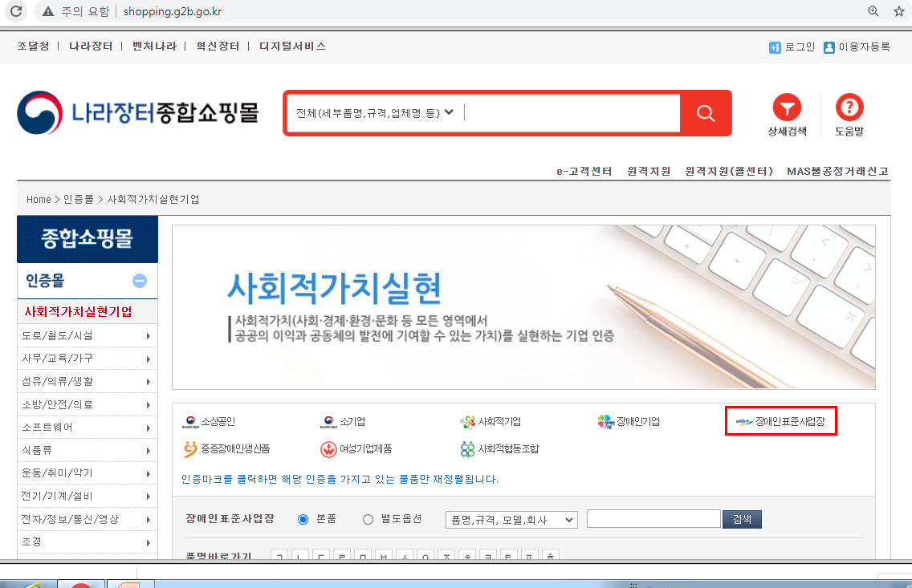Click the 종합쇼핑몰 sidebar header
Viewport: 912px width, 588px height.
click(x=88, y=239)
